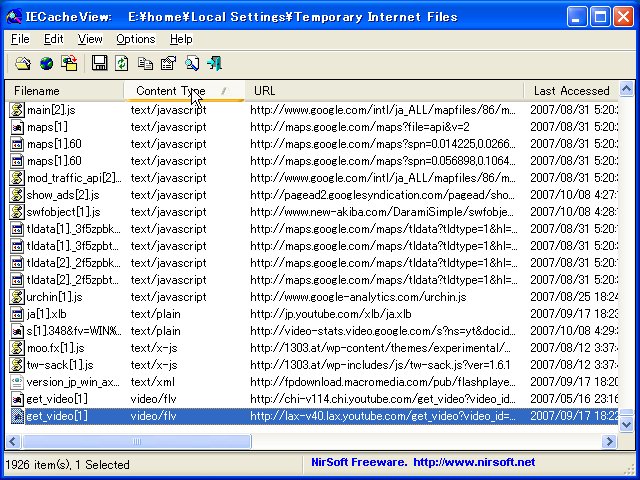The image size is (640, 480).
Task: Click the Exit door icon
Action: click(215, 64)
